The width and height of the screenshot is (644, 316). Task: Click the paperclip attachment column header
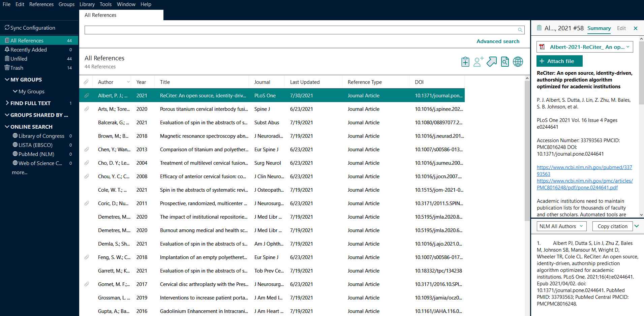pyautogui.click(x=86, y=82)
